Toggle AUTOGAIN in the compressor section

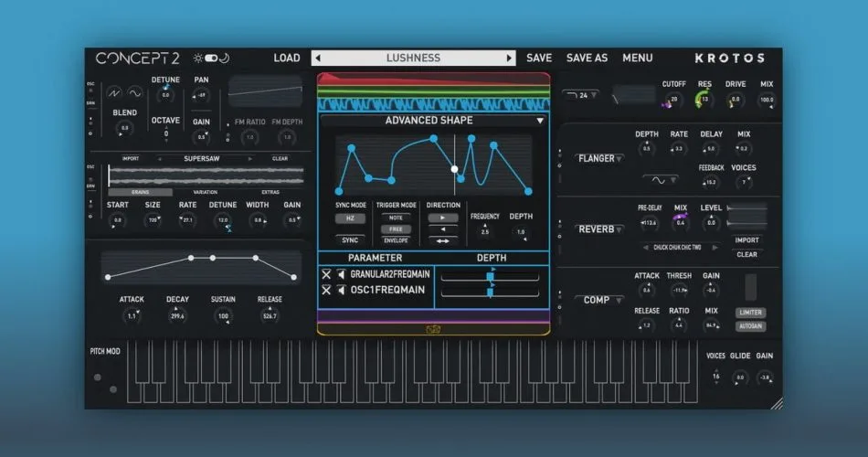click(751, 326)
